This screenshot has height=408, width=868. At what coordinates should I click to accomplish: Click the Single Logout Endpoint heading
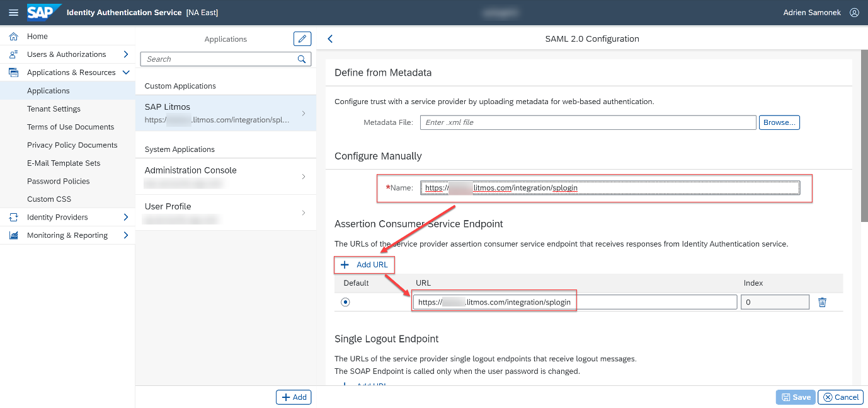(387, 339)
